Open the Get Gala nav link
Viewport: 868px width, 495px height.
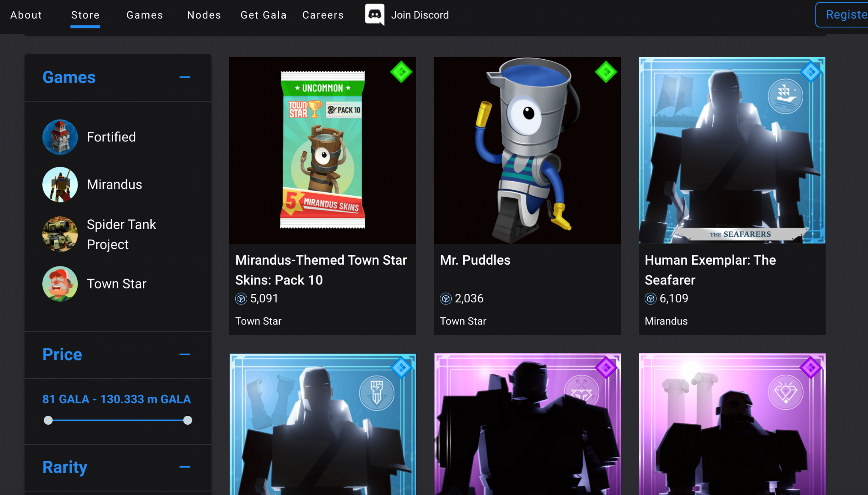tap(263, 15)
